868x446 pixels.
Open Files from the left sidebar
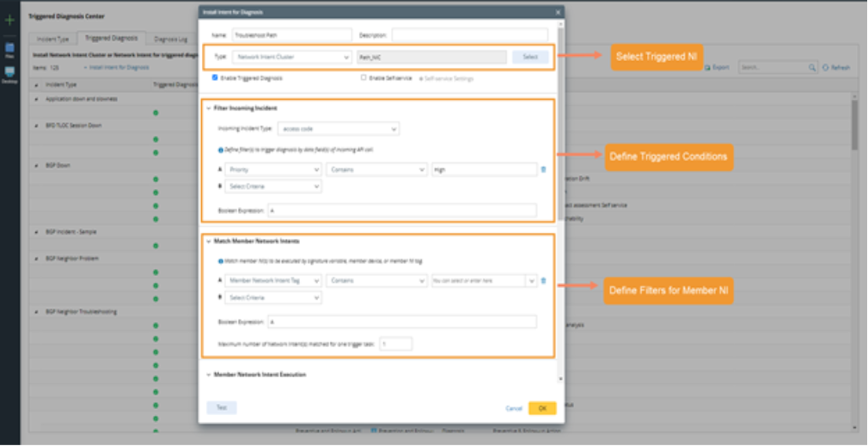pyautogui.click(x=9, y=49)
